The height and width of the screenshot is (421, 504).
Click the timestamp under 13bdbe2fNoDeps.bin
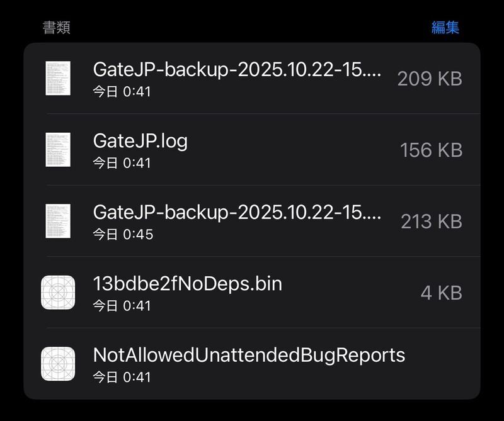[x=122, y=306]
